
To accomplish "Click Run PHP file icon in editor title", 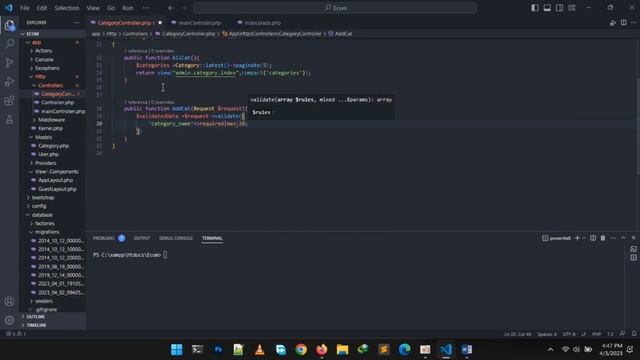I will pyautogui.click(x=613, y=23).
